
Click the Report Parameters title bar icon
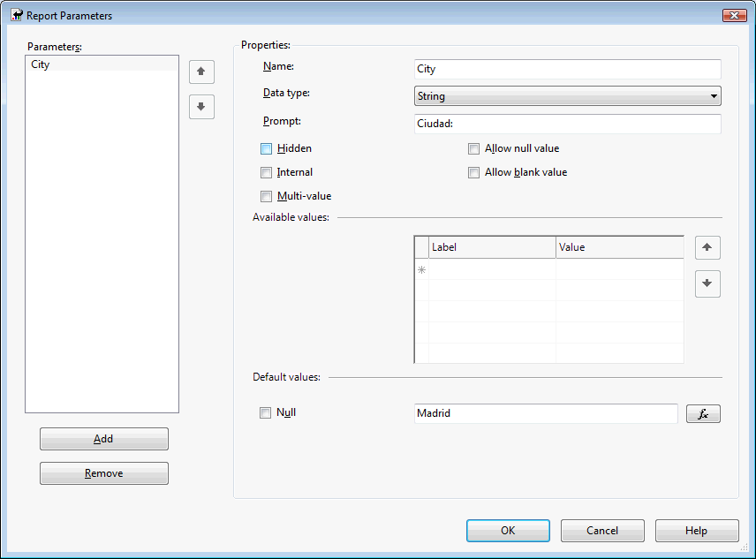16,16
